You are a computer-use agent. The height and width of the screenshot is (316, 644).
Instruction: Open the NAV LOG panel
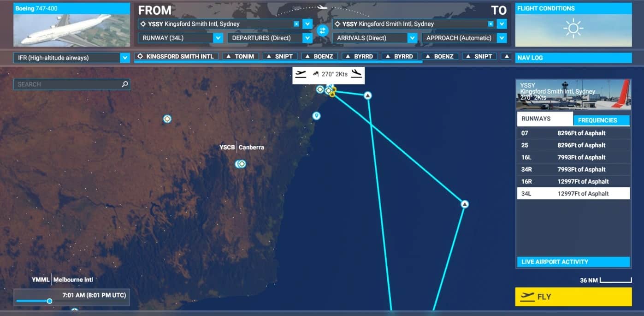[573, 58]
